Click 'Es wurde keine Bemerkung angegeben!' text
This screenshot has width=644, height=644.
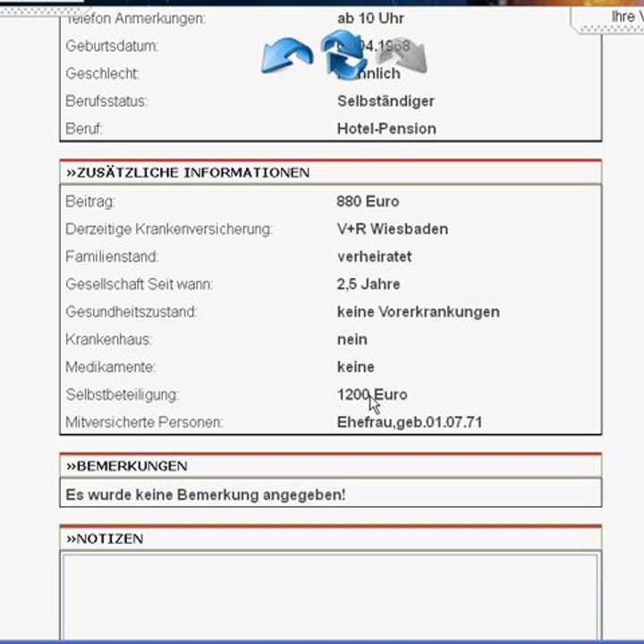click(x=206, y=495)
